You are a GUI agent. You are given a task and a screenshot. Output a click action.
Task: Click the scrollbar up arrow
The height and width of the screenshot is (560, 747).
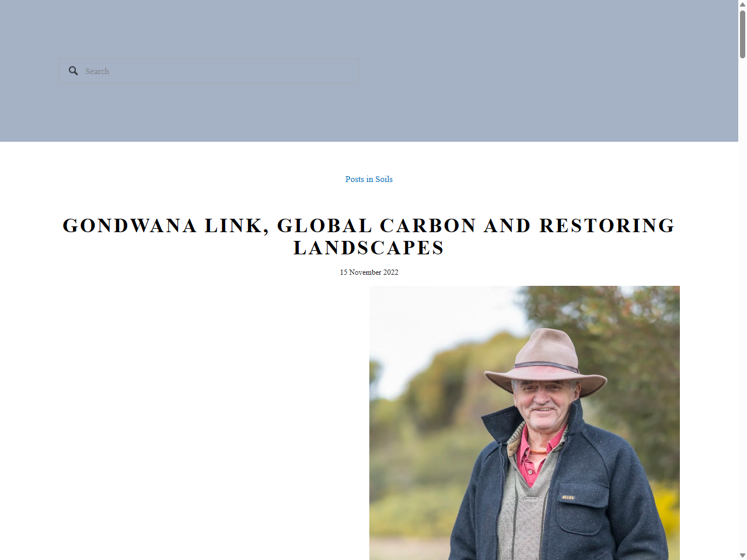coord(742,5)
